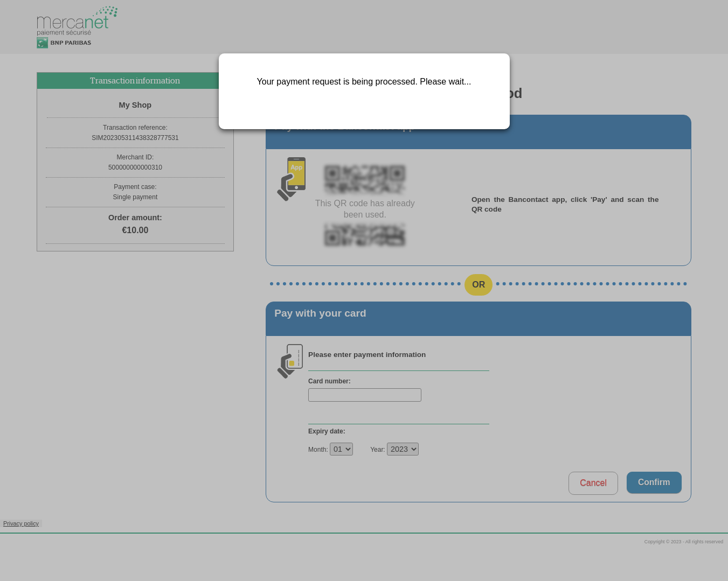Click the BNP Paribas logo
Viewport: 728px width, 581px height.
click(64, 43)
